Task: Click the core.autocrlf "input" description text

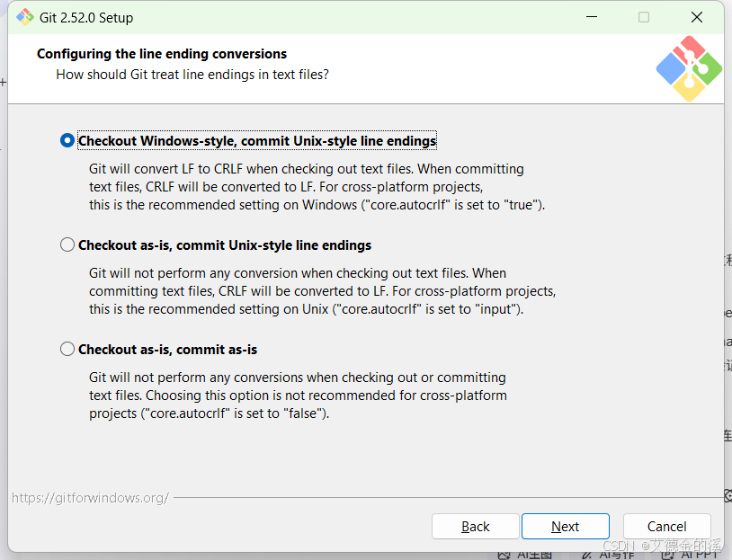Action: coord(322,290)
